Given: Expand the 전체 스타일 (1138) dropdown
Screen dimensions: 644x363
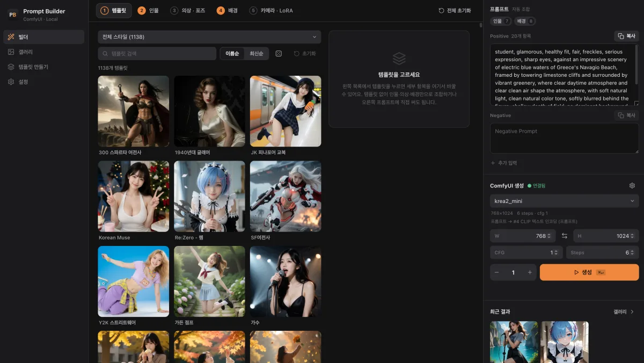Looking at the screenshot, I should pos(209,37).
